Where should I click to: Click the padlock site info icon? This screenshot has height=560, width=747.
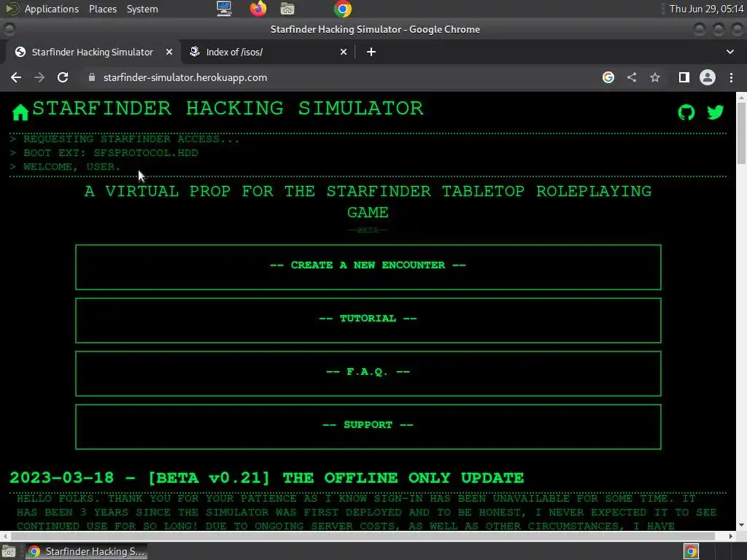(92, 77)
